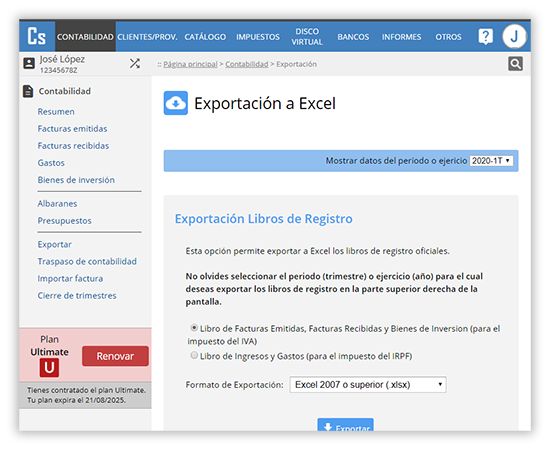Open the IMPUESTOS menu
The image size is (550, 450).
(x=258, y=37)
